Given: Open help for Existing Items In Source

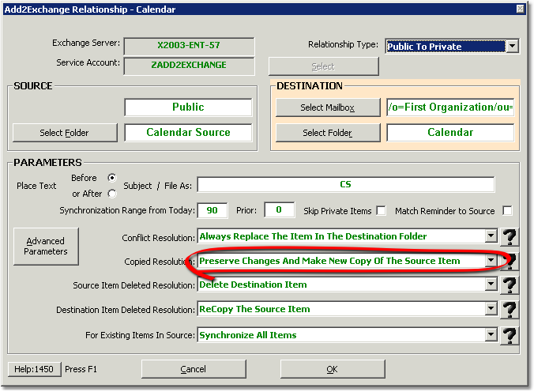Looking at the screenshot, I should tap(510, 335).
